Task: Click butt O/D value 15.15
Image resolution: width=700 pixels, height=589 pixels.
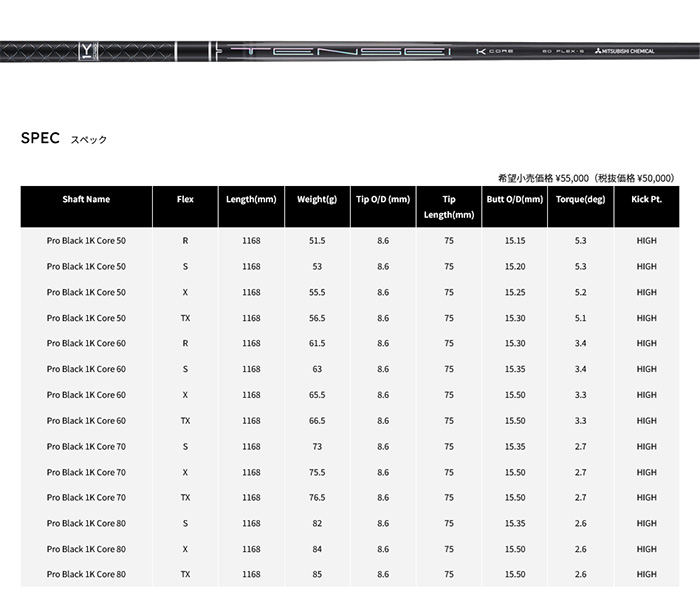Action: point(515,241)
